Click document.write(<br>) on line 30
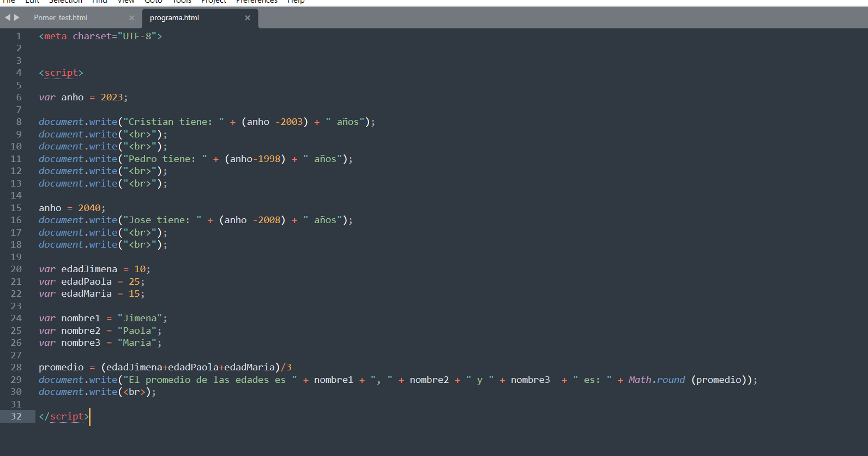Screen dimensions: 868x456 (x=98, y=392)
